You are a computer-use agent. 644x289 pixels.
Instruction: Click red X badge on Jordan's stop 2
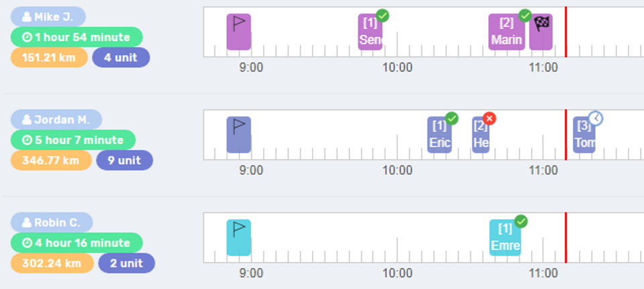pos(489,119)
